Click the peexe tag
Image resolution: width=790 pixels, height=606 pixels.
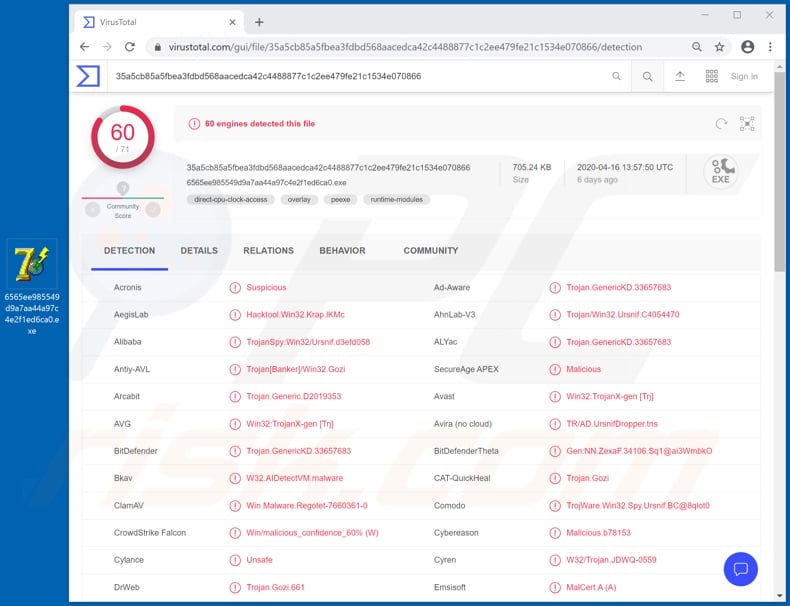coord(341,199)
